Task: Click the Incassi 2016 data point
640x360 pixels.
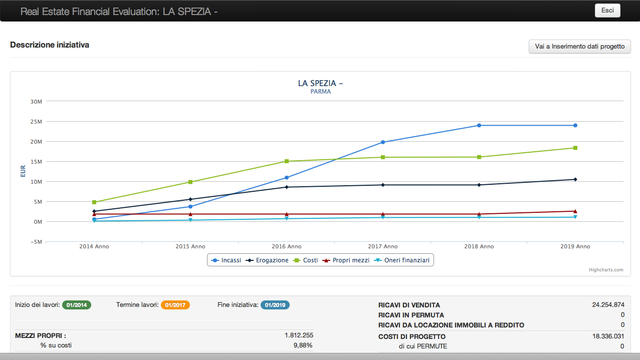Action: coord(287,178)
